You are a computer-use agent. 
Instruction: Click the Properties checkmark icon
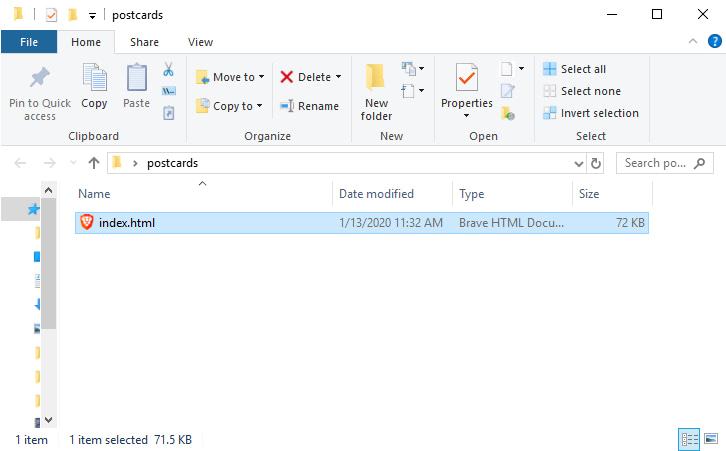coord(467,77)
